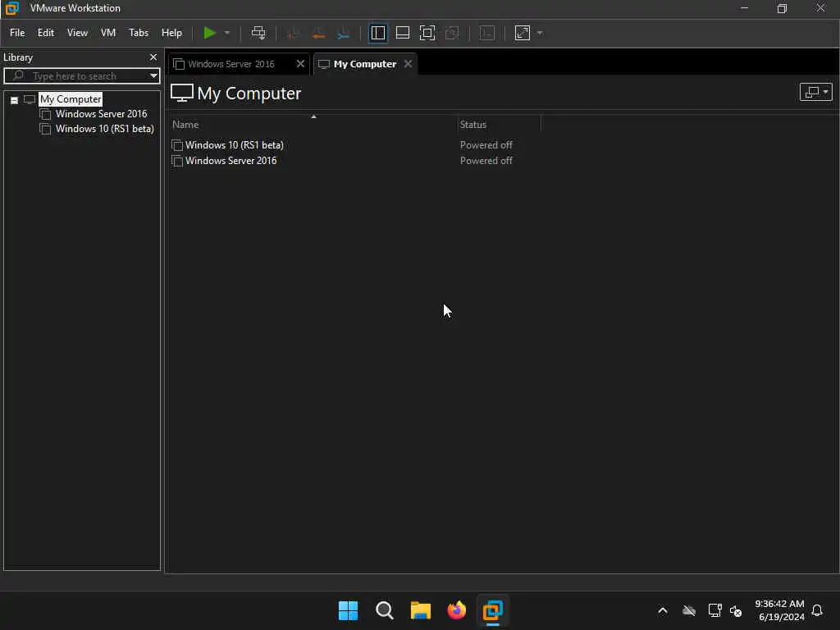Viewport: 840px width, 630px height.
Task: Open the stretch display dropdown arrow
Action: [540, 33]
